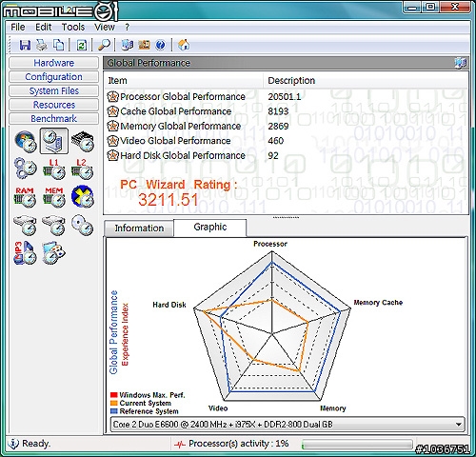Click the 8193 cache value
The height and width of the screenshot is (457, 476).
(278, 111)
